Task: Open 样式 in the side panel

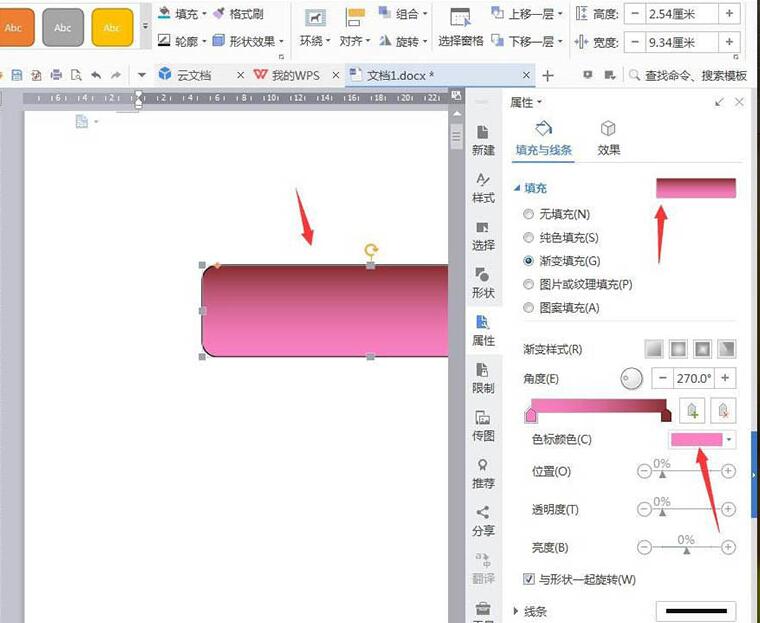Action: (483, 188)
